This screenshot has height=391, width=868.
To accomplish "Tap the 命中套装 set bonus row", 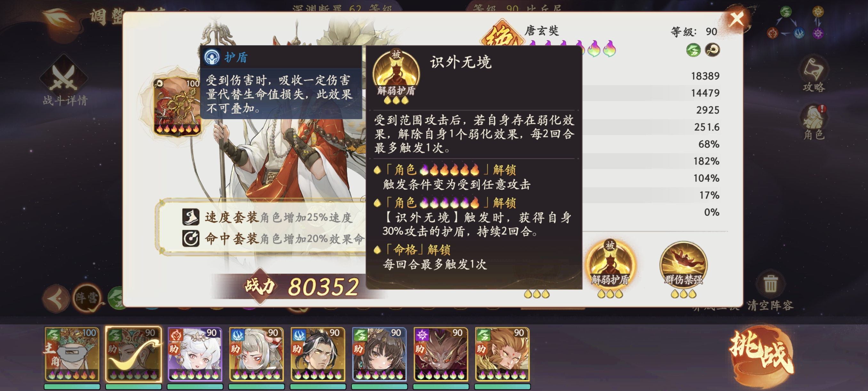I will click(x=273, y=239).
